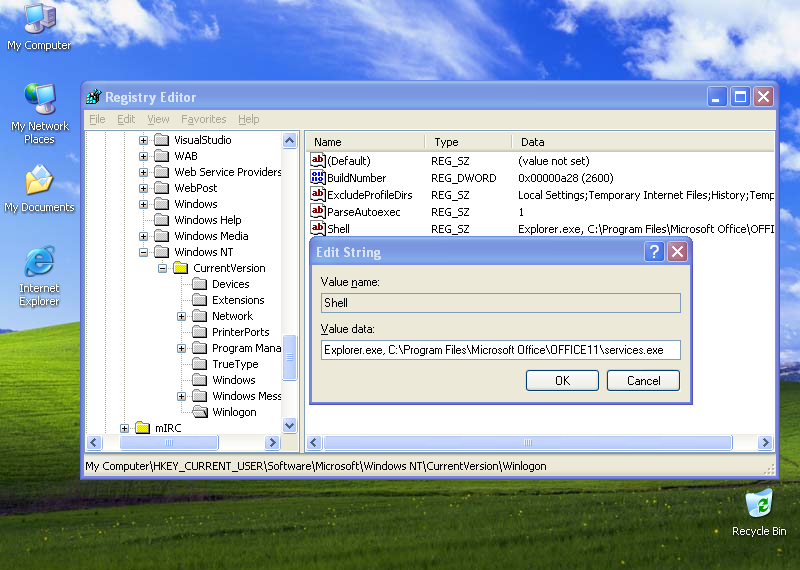Select the ParseAutoexec string icon

[x=317, y=211]
